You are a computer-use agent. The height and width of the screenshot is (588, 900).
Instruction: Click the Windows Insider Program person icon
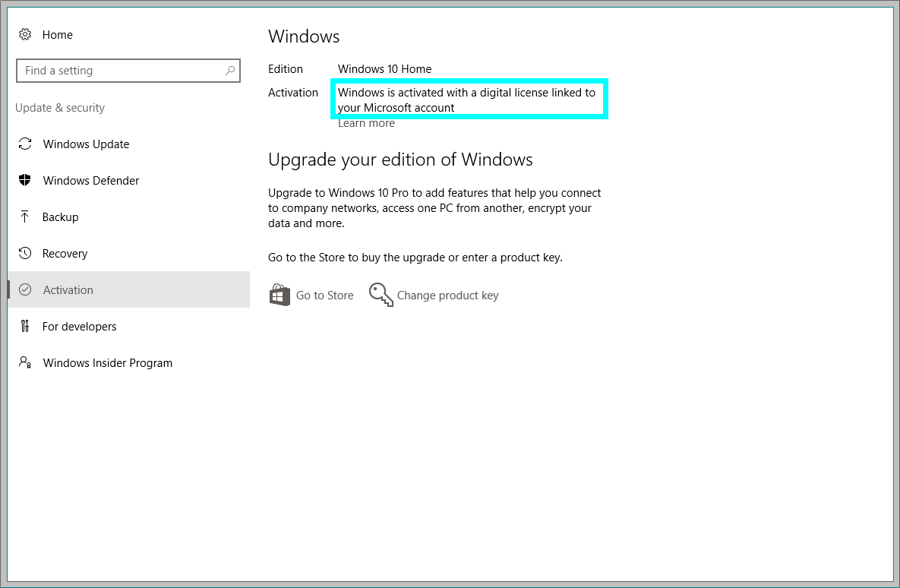tap(24, 362)
